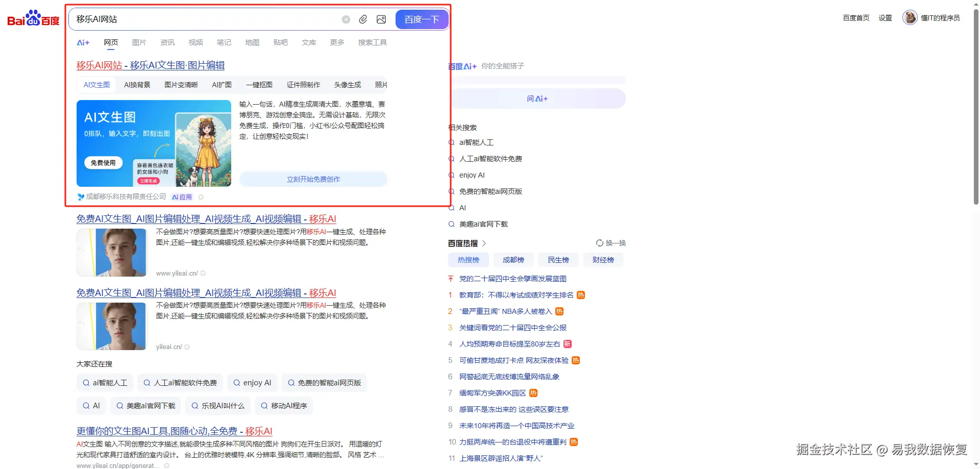This screenshot has width=980, height=469.
Task: Click the refresh icon beside 换一换
Action: click(600, 243)
